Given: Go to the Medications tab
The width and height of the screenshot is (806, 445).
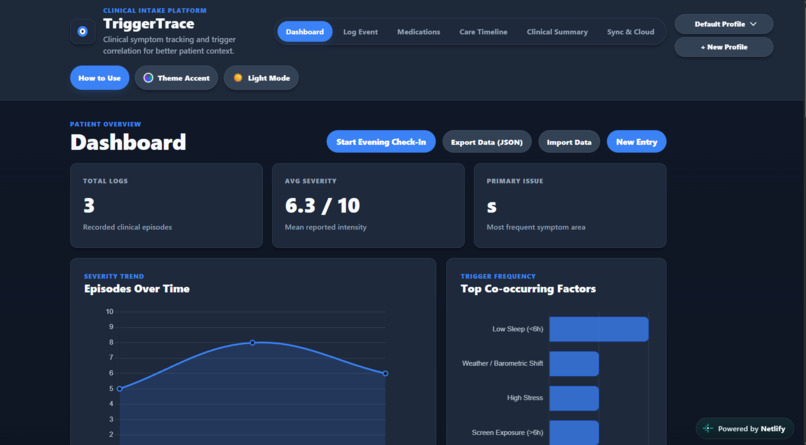Looking at the screenshot, I should point(418,31).
